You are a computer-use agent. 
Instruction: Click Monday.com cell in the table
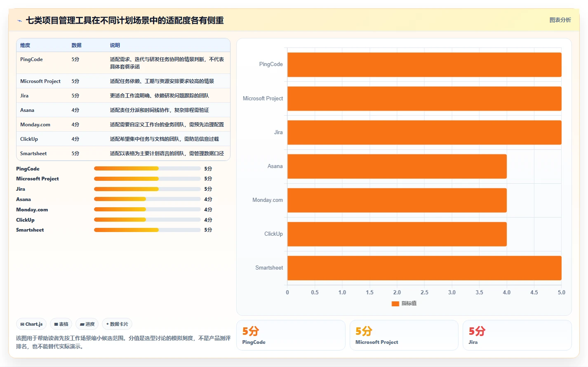point(35,125)
